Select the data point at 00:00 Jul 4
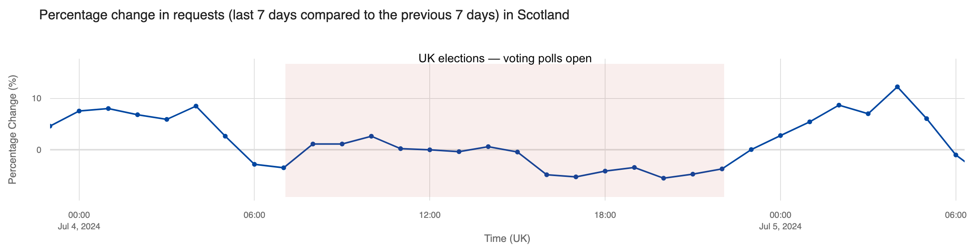 click(79, 111)
